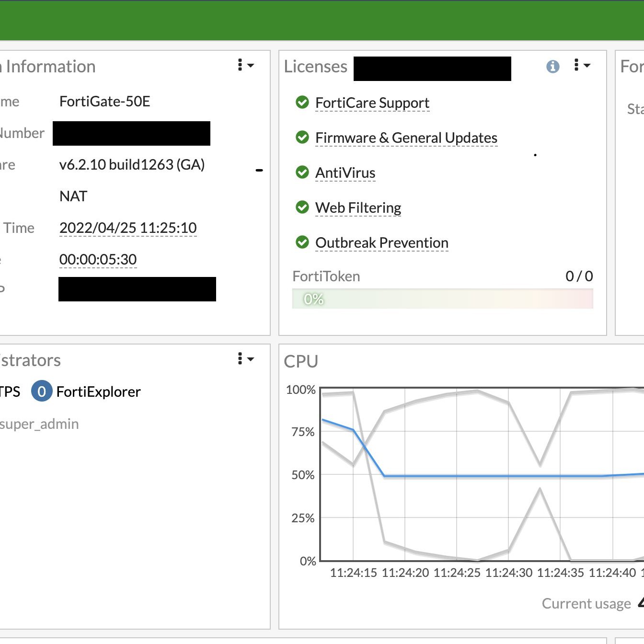
Task: Open the AntiVirus license link
Action: click(345, 173)
